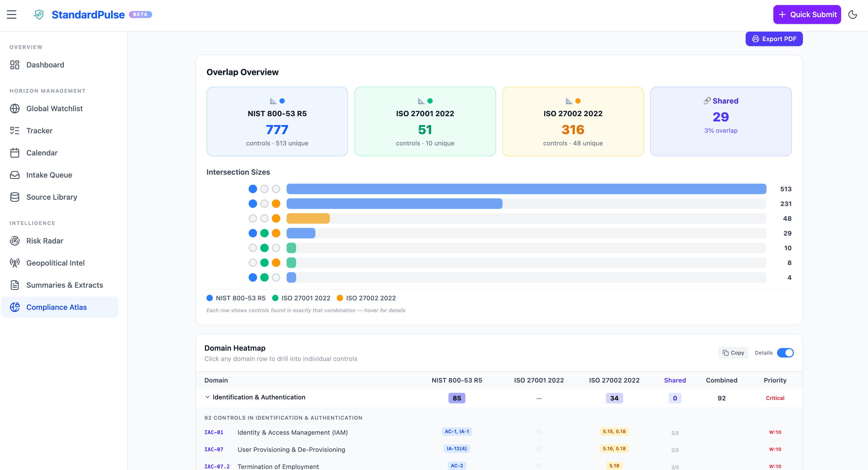
Task: Collapse the Identification & Authentication row
Action: (208, 397)
